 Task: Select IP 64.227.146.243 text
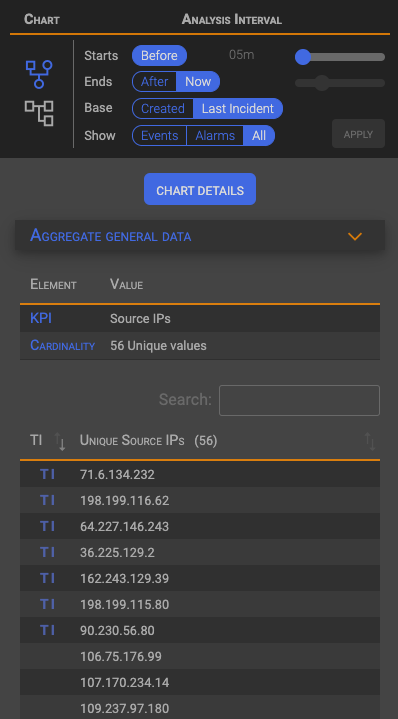point(125,526)
